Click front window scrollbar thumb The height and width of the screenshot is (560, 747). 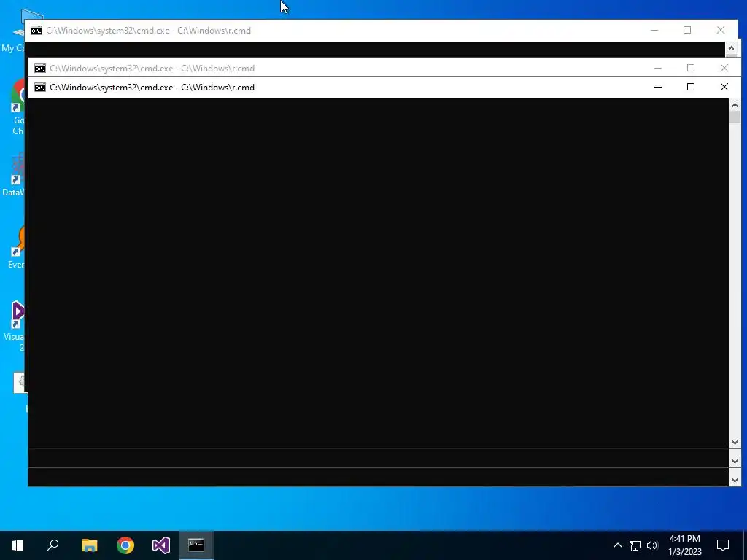[735, 117]
